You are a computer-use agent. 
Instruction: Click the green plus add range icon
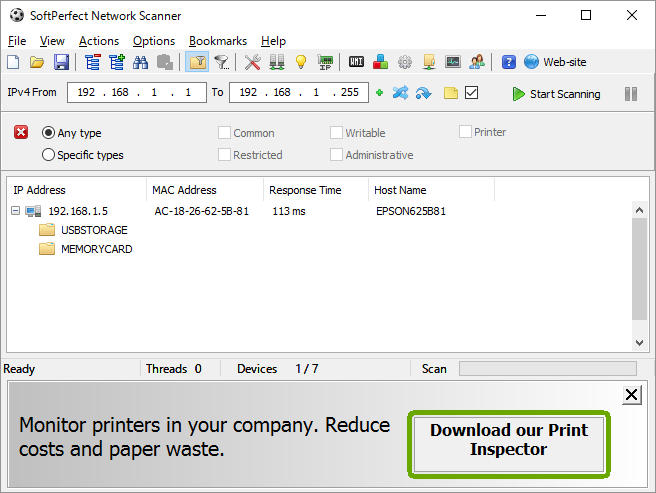click(x=379, y=93)
